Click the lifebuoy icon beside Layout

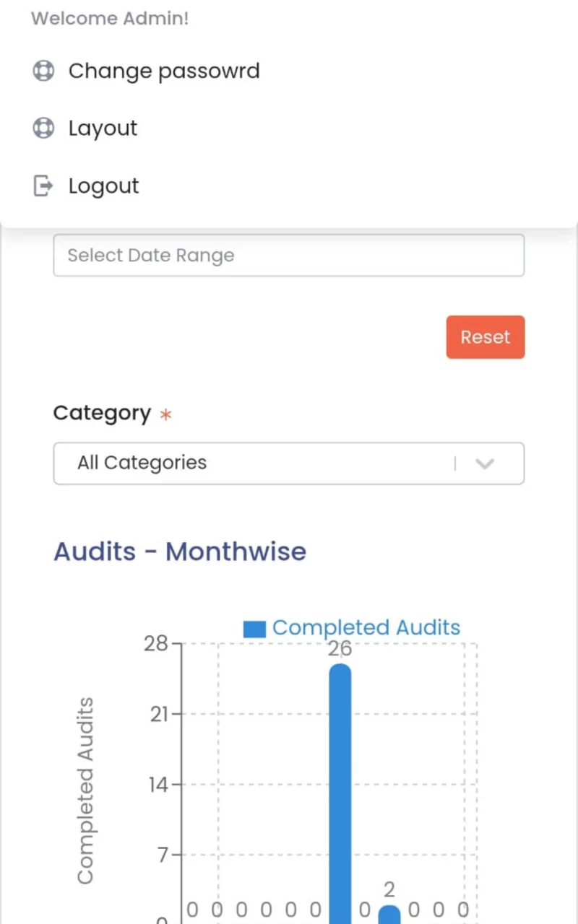coord(43,128)
